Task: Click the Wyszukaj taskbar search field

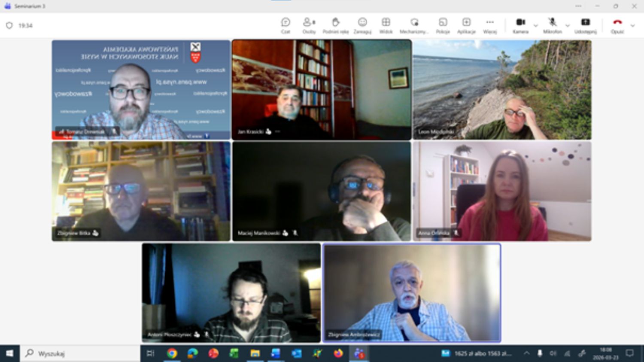Action: (x=82, y=353)
